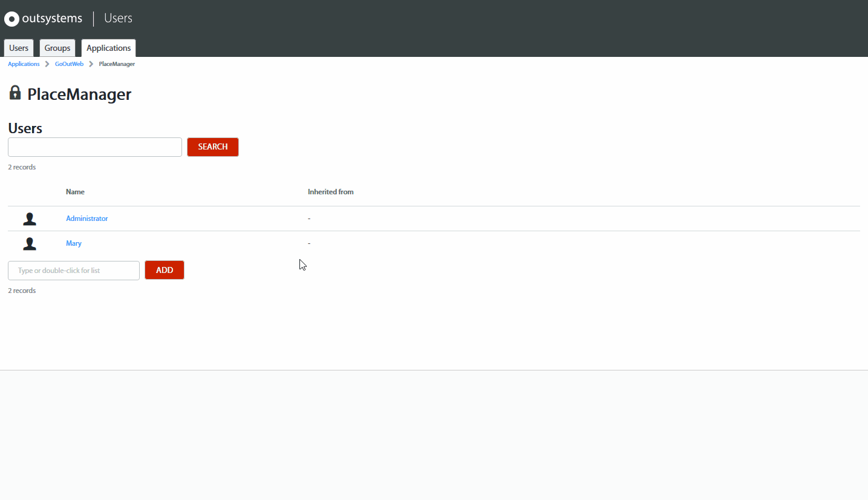This screenshot has width=868, height=500.
Task: Switch to the Groups tab
Action: (x=57, y=47)
